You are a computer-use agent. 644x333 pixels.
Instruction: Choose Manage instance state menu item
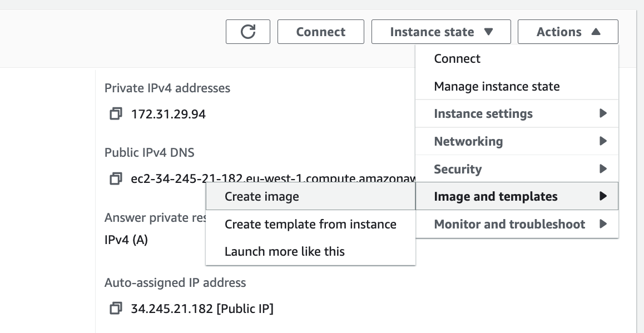(497, 87)
